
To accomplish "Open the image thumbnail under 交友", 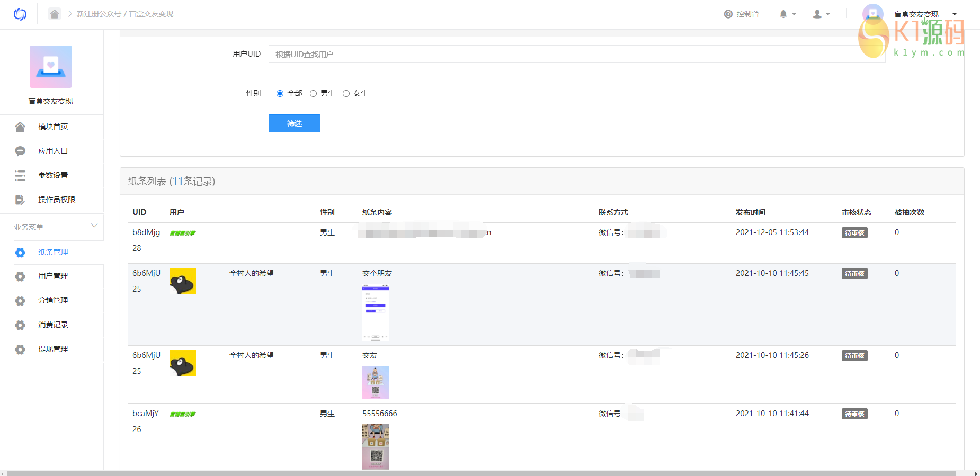I will tap(376, 382).
